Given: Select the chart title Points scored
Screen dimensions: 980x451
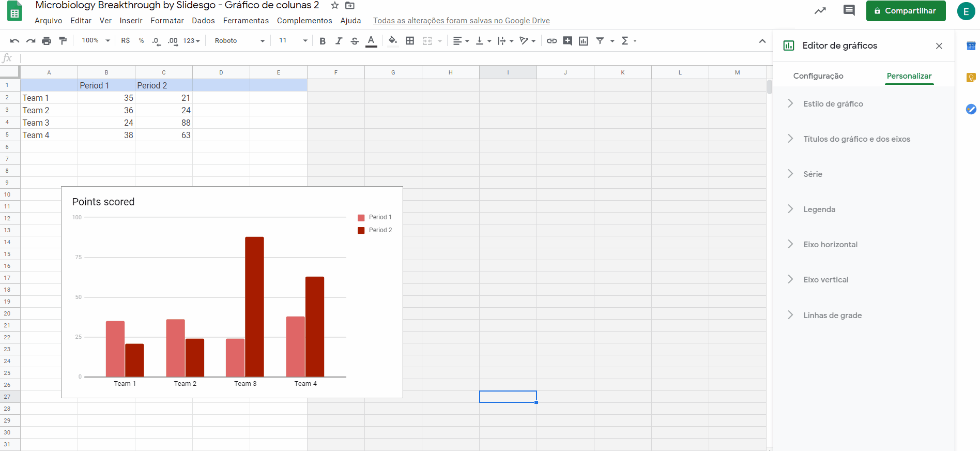Looking at the screenshot, I should click(103, 202).
